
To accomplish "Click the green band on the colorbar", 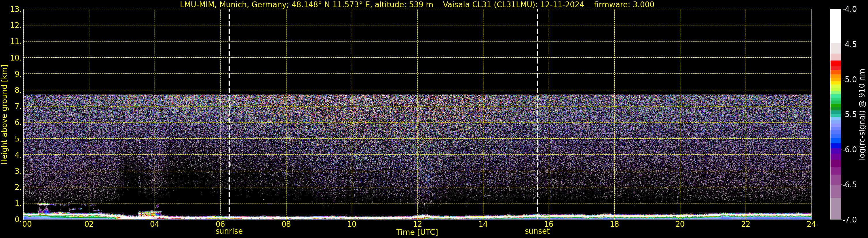I will pyautogui.click(x=835, y=105).
